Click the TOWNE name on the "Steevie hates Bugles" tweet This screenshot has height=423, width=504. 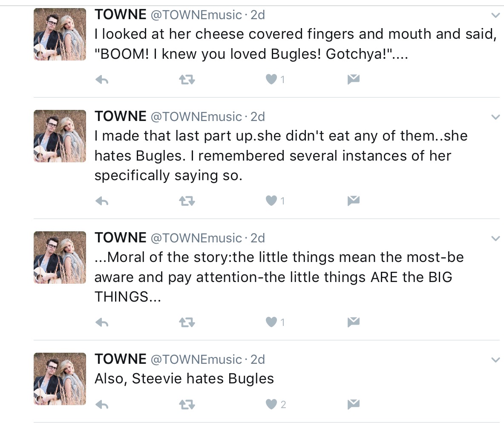[x=120, y=359]
